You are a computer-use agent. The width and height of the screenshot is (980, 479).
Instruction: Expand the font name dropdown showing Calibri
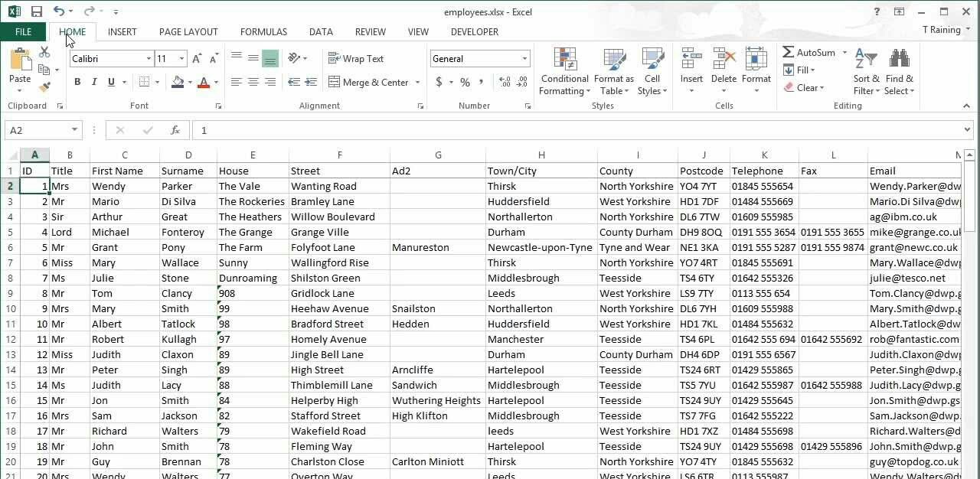point(149,59)
